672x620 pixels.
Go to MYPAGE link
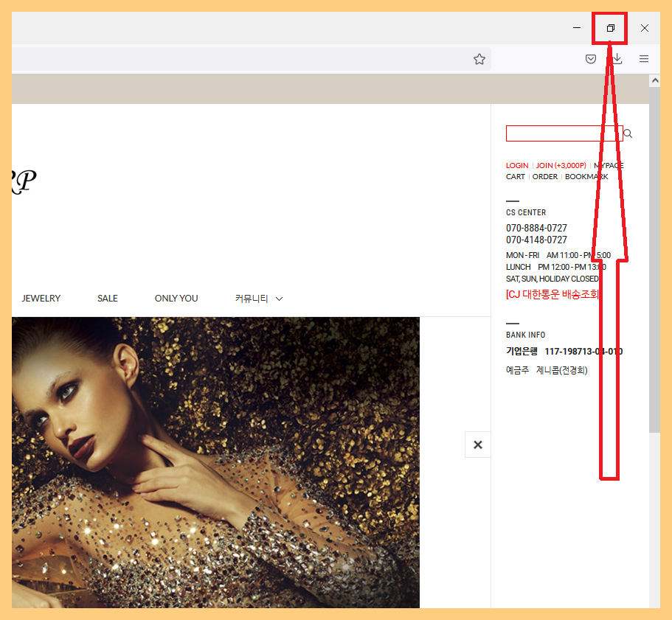tap(609, 166)
